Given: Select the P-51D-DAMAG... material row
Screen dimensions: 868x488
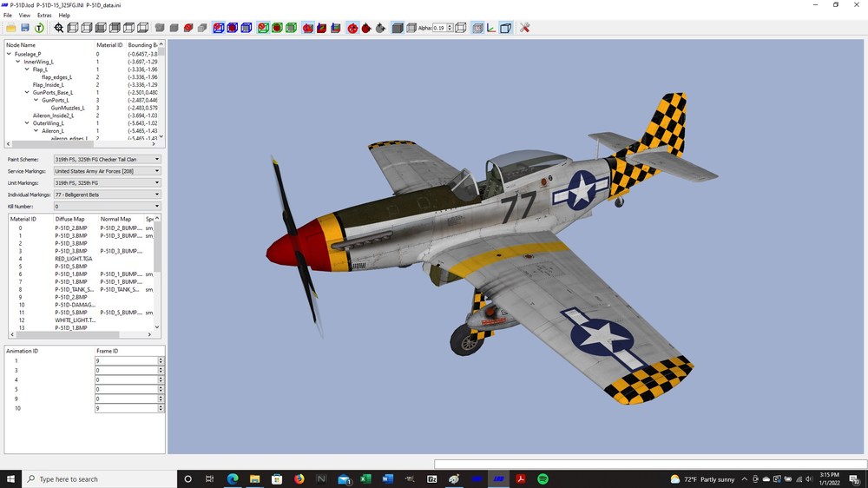Looking at the screenshot, I should (x=80, y=305).
